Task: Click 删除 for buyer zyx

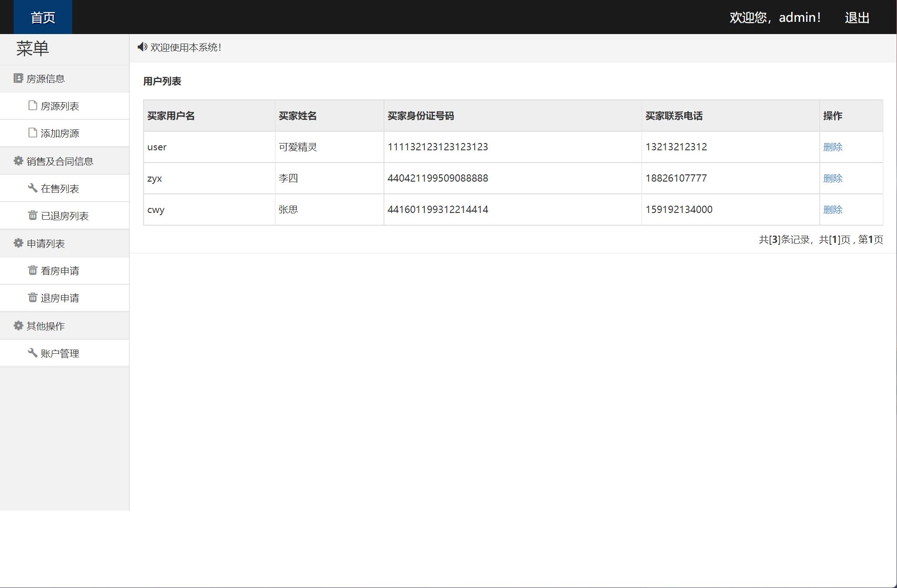Action: 832,178
